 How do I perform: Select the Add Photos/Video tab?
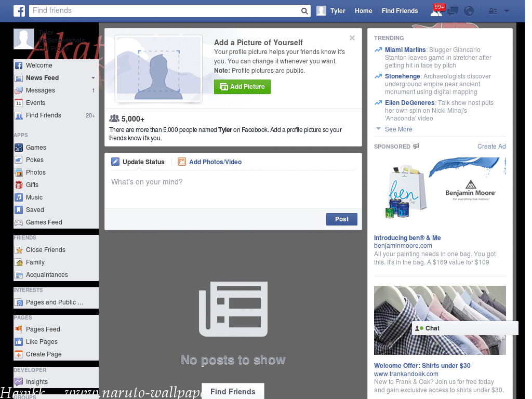[210, 162]
